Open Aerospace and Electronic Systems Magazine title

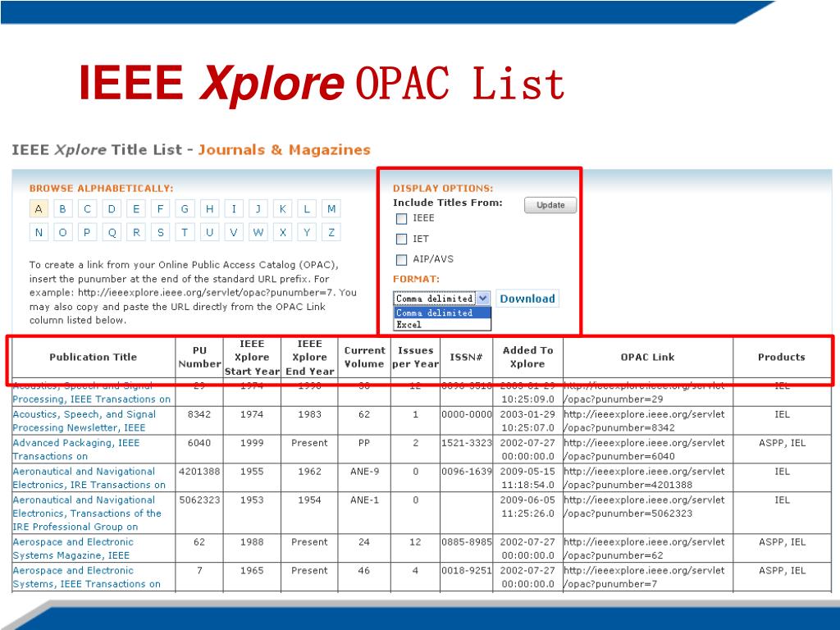[x=73, y=549]
